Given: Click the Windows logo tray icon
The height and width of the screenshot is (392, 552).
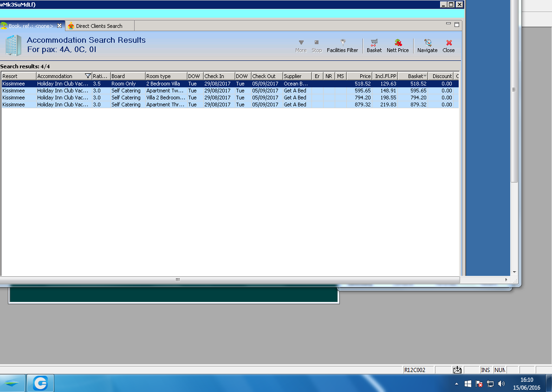Looking at the screenshot, I should (468, 384).
